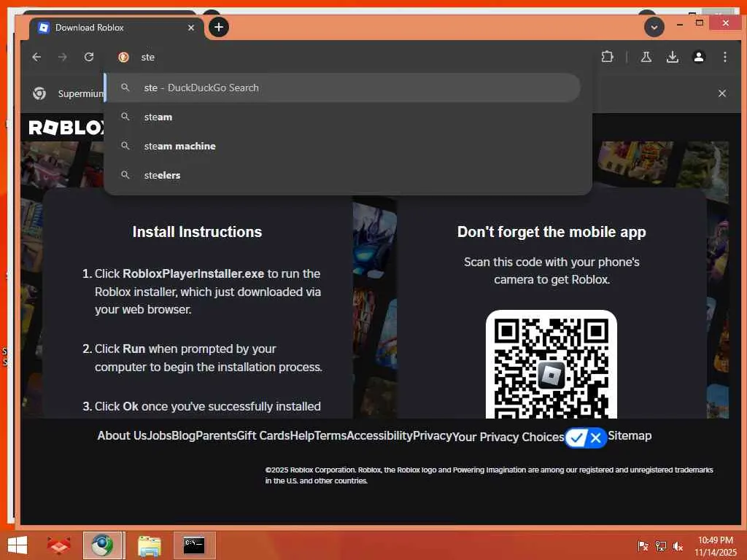The width and height of the screenshot is (747, 560).
Task: Click the privacy choices check-and-x icon
Action: coord(586,437)
